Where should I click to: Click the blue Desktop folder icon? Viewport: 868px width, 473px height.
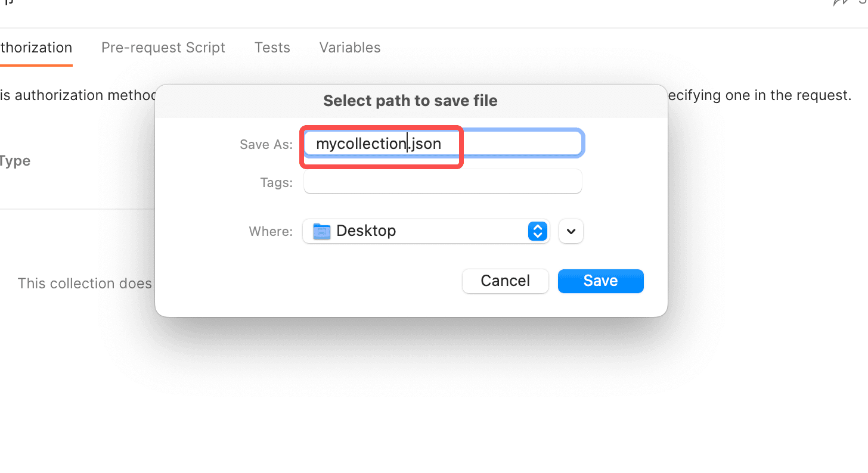coord(322,231)
